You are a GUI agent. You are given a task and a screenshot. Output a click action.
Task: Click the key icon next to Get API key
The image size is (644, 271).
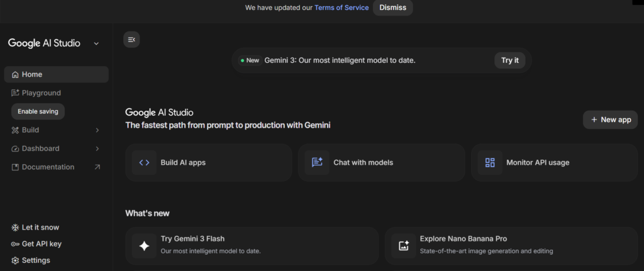point(15,244)
